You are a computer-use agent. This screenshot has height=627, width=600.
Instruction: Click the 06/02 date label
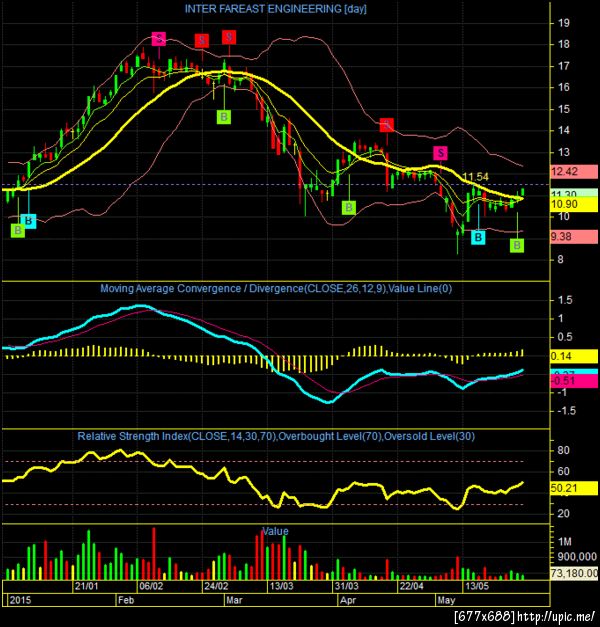[151, 586]
